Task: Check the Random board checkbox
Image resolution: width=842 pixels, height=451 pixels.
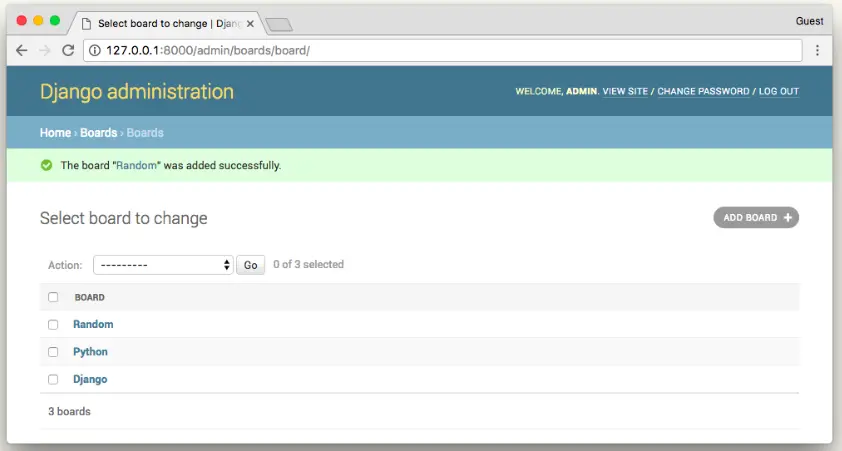Action: point(53,325)
